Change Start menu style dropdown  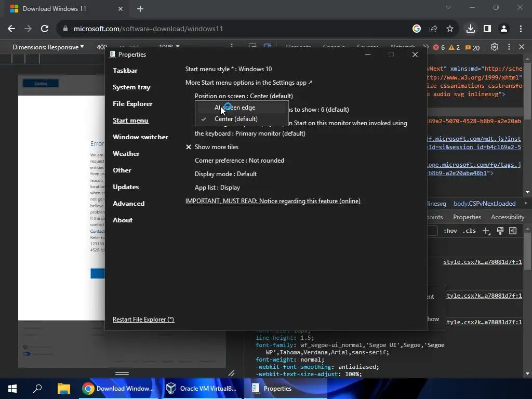pos(229,69)
